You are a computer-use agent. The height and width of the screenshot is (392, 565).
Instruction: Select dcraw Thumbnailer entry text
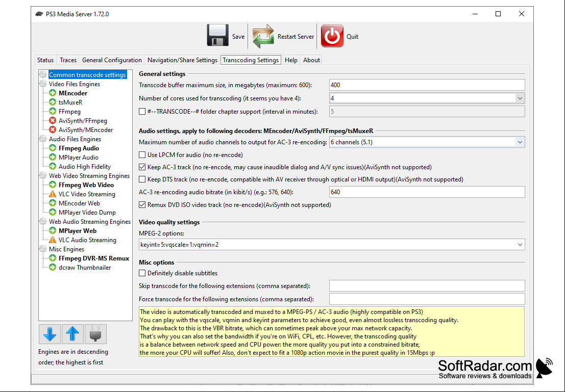[x=85, y=268]
